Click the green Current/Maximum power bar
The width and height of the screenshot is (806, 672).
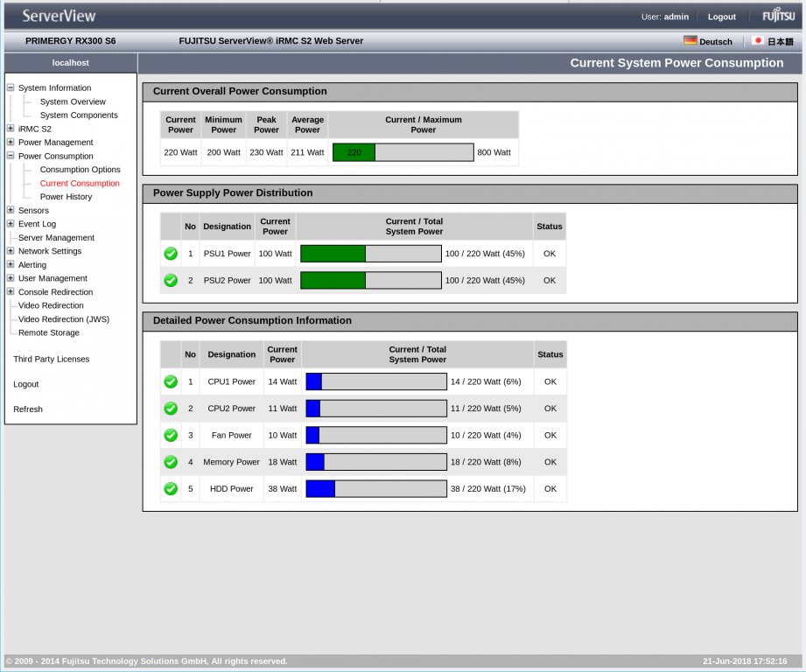(x=354, y=152)
